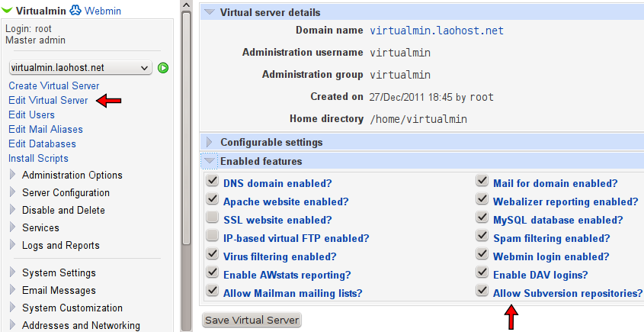Open Edit Databases page

coord(43,143)
